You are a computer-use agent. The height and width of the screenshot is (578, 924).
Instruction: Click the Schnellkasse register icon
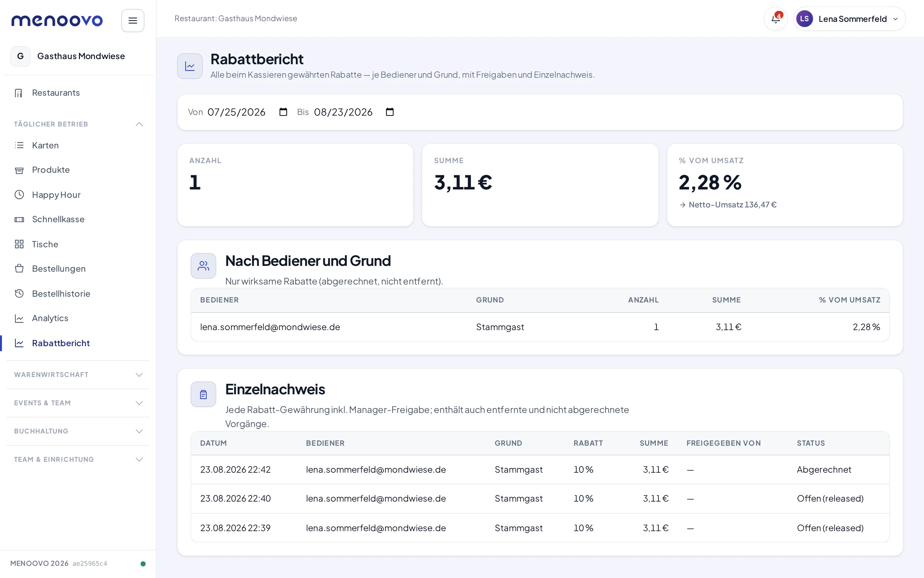(19, 219)
